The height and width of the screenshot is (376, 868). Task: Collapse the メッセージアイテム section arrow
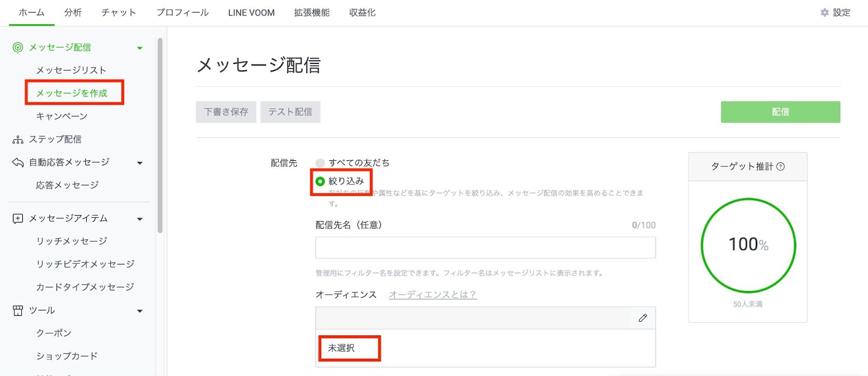(x=140, y=219)
